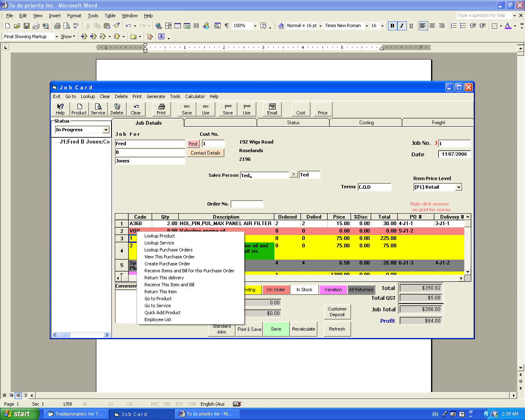Click inside the Order No. input field

point(247,204)
